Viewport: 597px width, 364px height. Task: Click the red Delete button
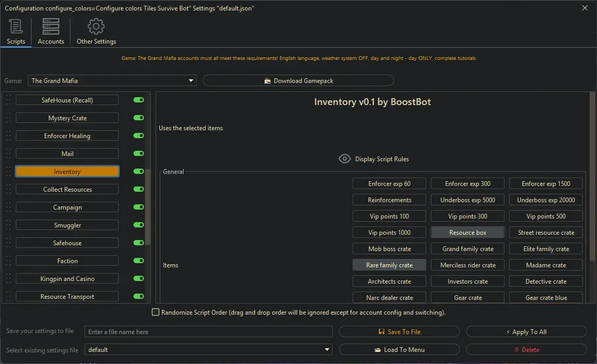tap(526, 349)
